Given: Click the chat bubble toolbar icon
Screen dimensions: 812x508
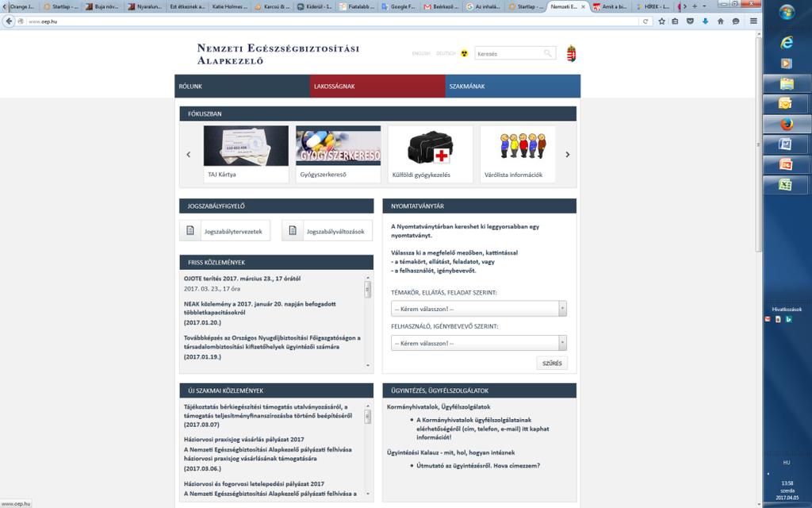Looking at the screenshot, I should 735,21.
